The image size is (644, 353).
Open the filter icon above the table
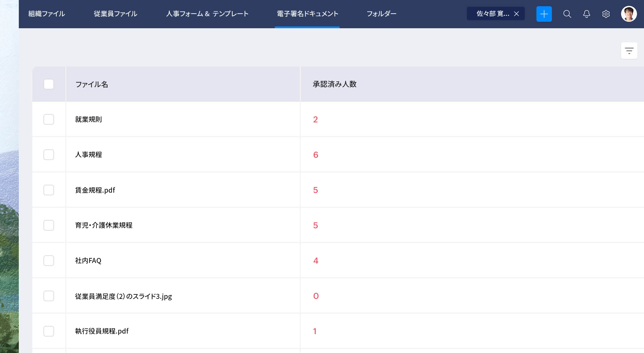click(629, 51)
